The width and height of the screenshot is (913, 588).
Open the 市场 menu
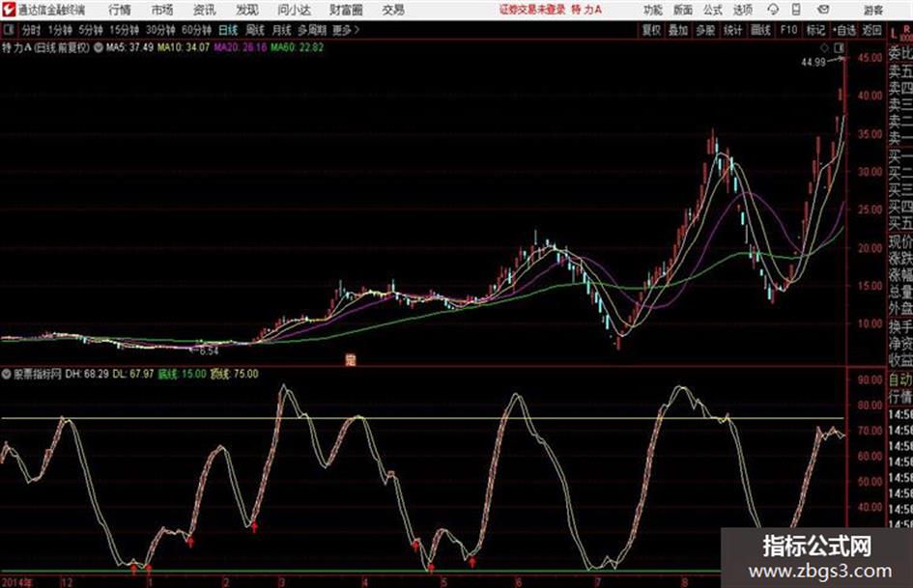tap(162, 10)
